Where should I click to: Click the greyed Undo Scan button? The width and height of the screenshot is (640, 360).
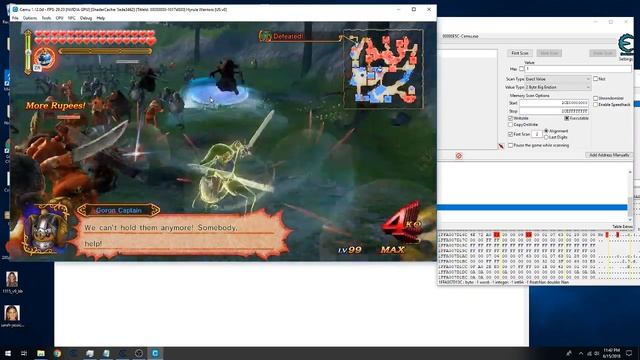coord(602,53)
